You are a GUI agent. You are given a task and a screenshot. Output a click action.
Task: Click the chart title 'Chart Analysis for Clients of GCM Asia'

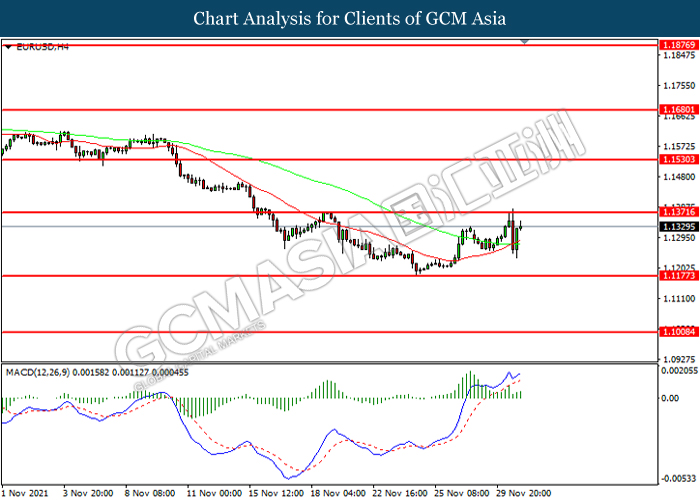349,18
